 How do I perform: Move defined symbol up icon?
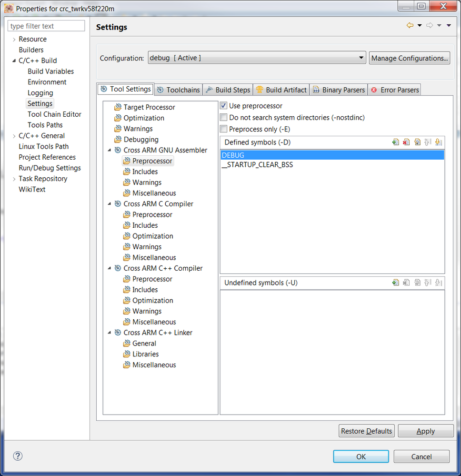(x=428, y=142)
